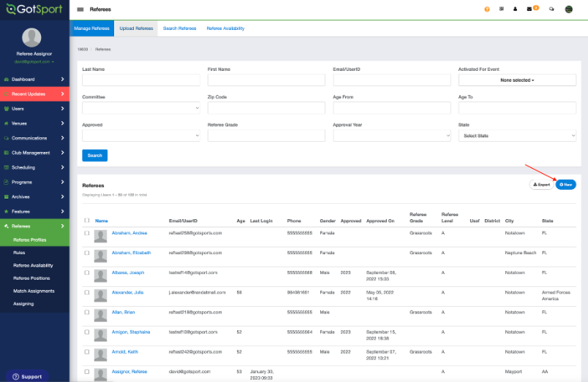Screen dimensions: 588x382
Task: Open the Referee Availability tab
Action: point(225,28)
